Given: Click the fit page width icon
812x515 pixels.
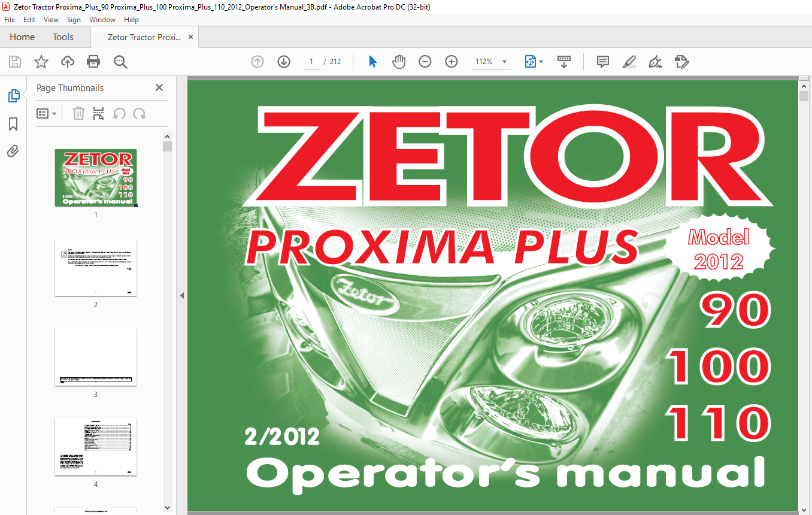Looking at the screenshot, I should coord(530,62).
